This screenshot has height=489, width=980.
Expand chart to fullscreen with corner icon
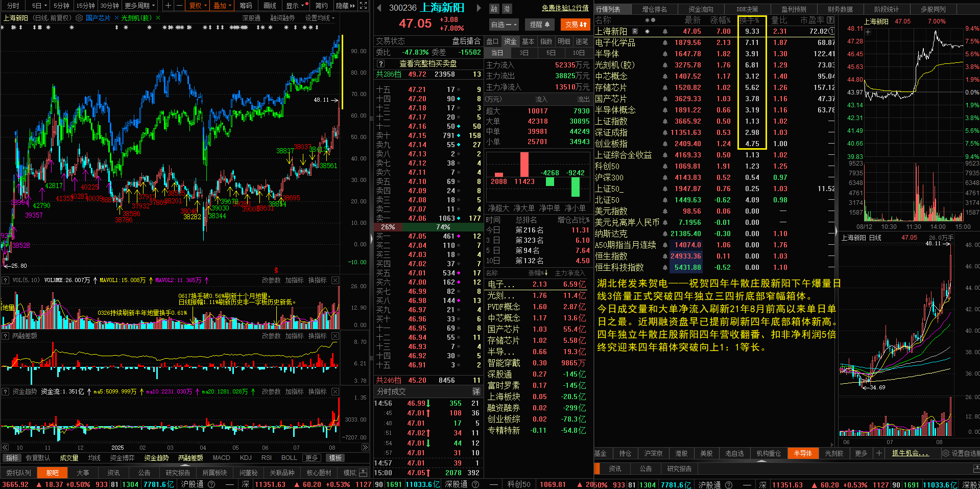click(363, 6)
